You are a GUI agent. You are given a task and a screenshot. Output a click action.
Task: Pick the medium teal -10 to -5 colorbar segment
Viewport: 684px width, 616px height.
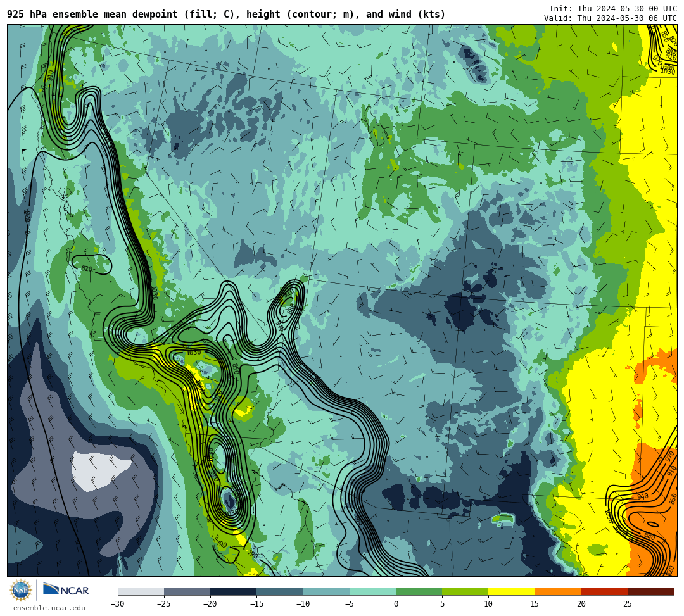(x=326, y=591)
